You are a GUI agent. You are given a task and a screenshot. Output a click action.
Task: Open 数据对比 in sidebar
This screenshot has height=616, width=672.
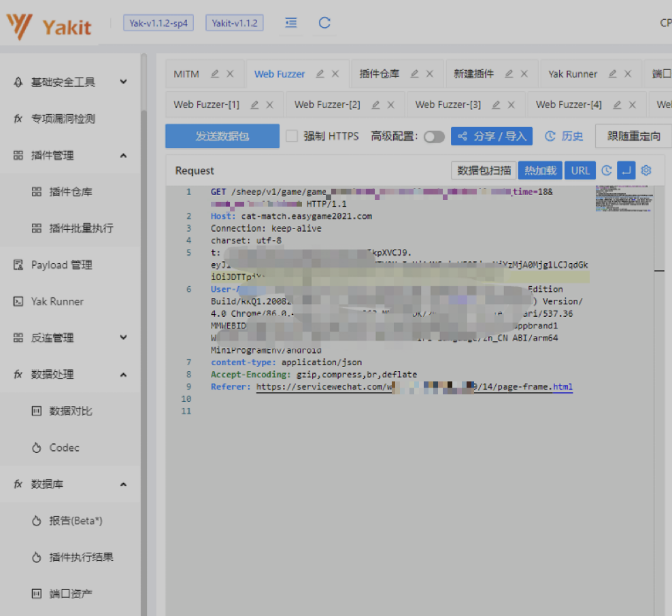pyautogui.click(x=70, y=411)
